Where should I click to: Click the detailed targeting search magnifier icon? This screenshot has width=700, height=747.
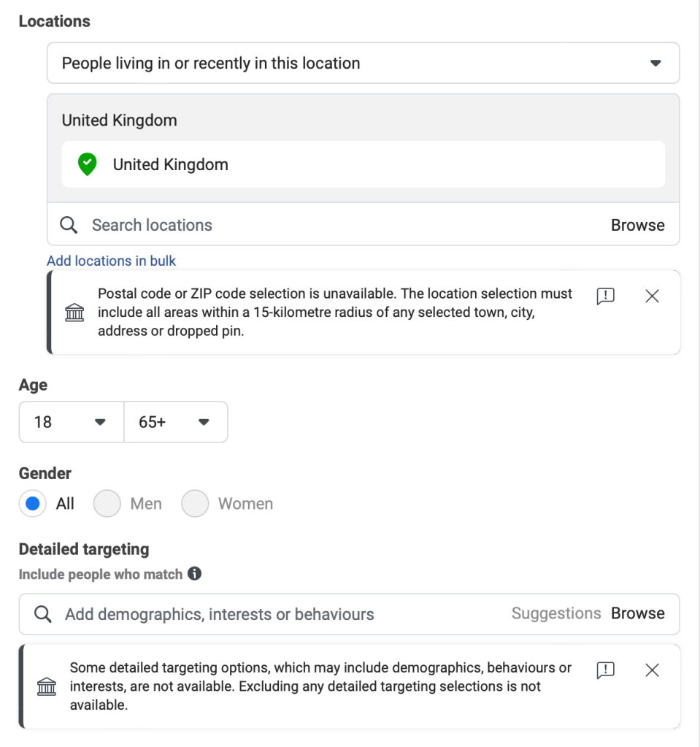[43, 614]
